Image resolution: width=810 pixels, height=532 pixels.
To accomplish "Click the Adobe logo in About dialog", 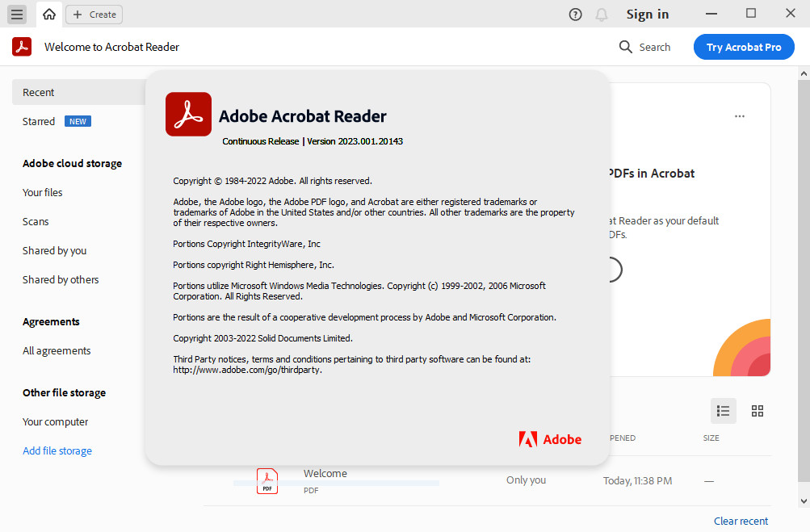I will (x=550, y=439).
